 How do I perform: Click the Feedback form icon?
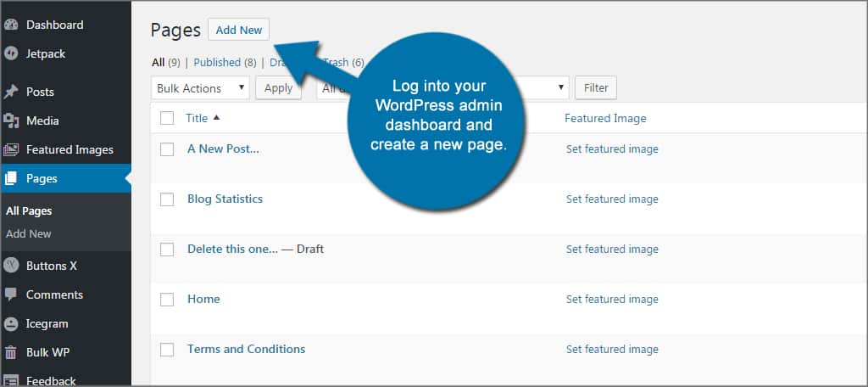11,380
